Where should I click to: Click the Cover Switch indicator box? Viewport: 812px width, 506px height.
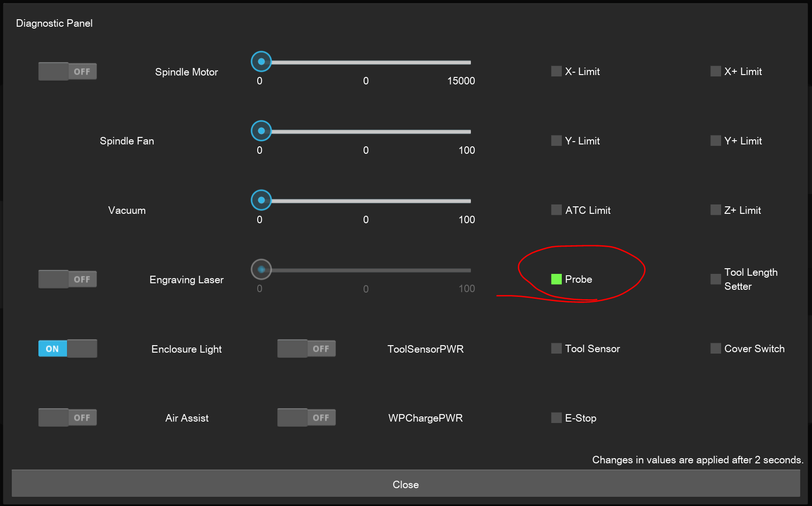coord(715,348)
